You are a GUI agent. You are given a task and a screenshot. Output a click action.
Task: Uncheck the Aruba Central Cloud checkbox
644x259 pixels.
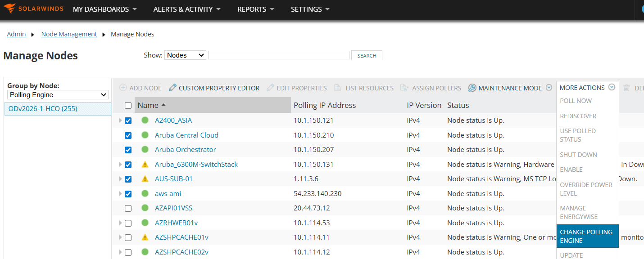pos(128,135)
